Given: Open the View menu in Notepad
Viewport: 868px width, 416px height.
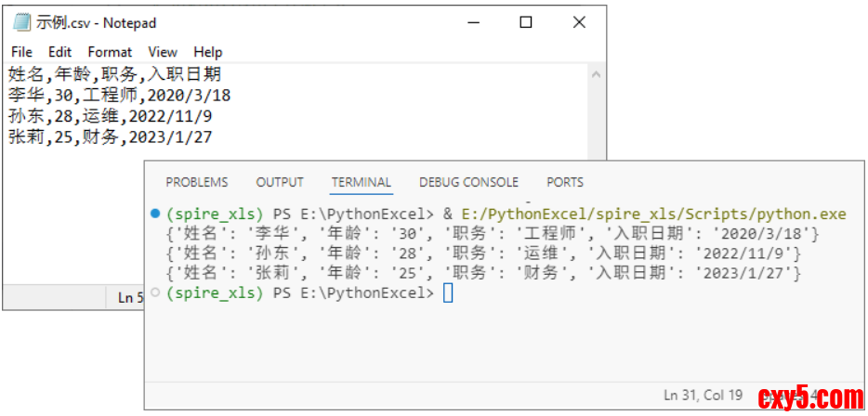Looking at the screenshot, I should pos(163,52).
